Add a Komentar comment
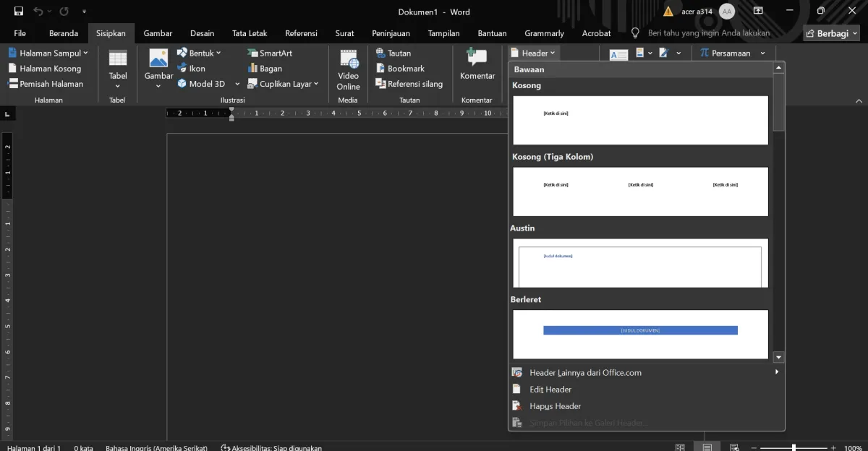 [477, 65]
